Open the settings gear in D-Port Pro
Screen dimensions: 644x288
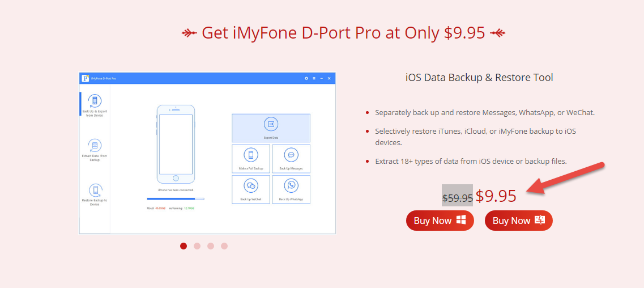click(x=306, y=78)
